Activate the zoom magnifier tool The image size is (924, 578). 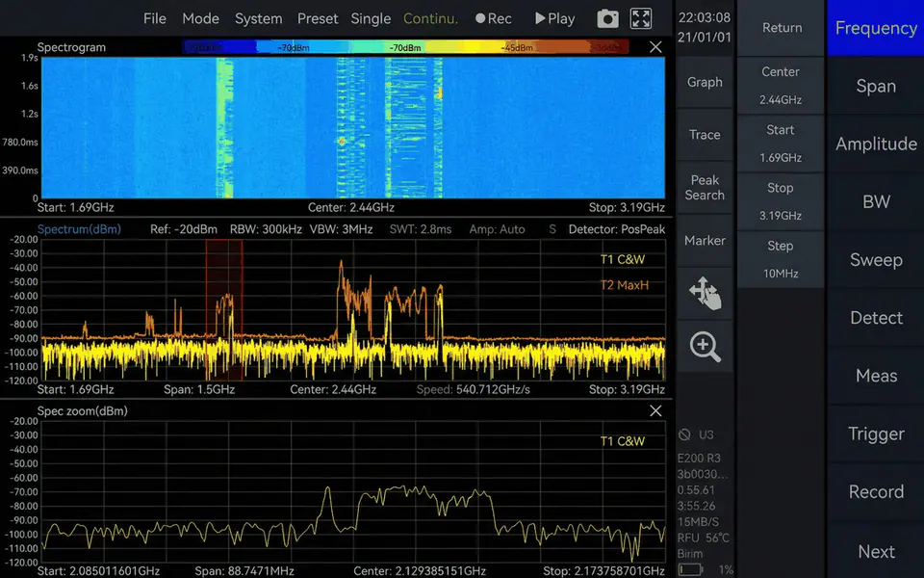tap(705, 346)
